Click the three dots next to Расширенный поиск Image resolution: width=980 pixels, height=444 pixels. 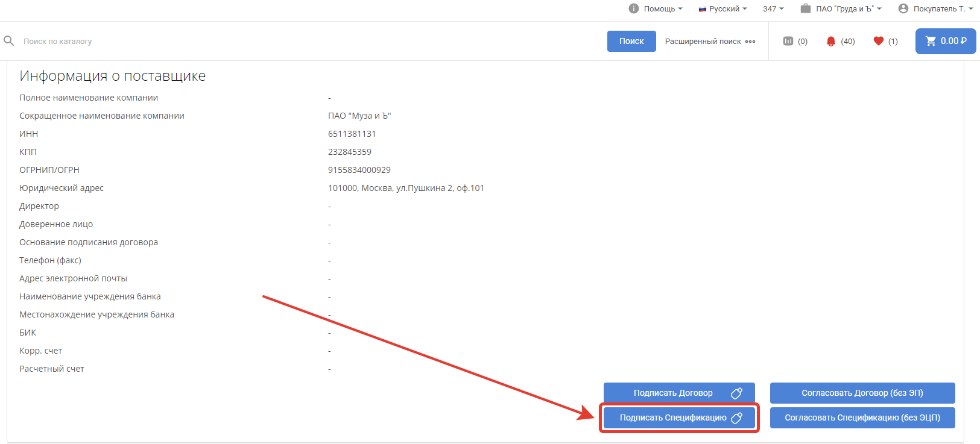pos(750,42)
